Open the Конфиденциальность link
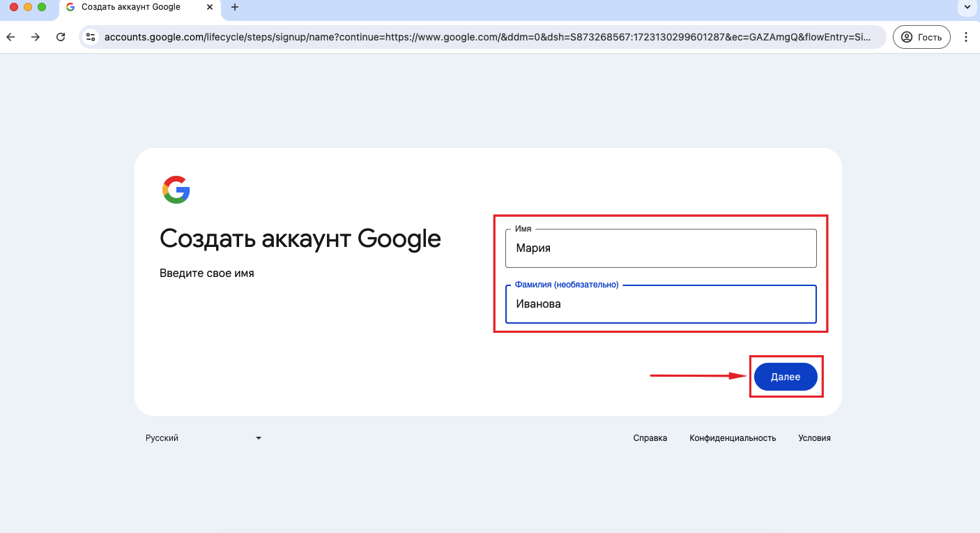 tap(733, 438)
